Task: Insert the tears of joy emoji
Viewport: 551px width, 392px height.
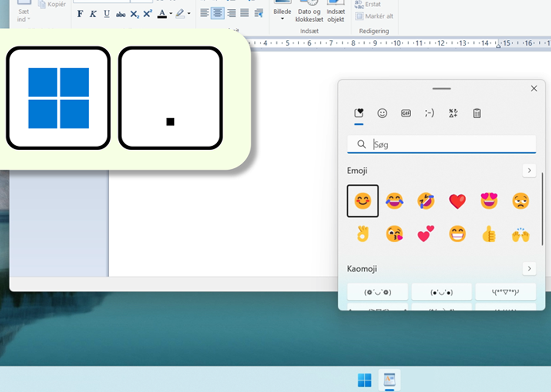Action: click(394, 201)
